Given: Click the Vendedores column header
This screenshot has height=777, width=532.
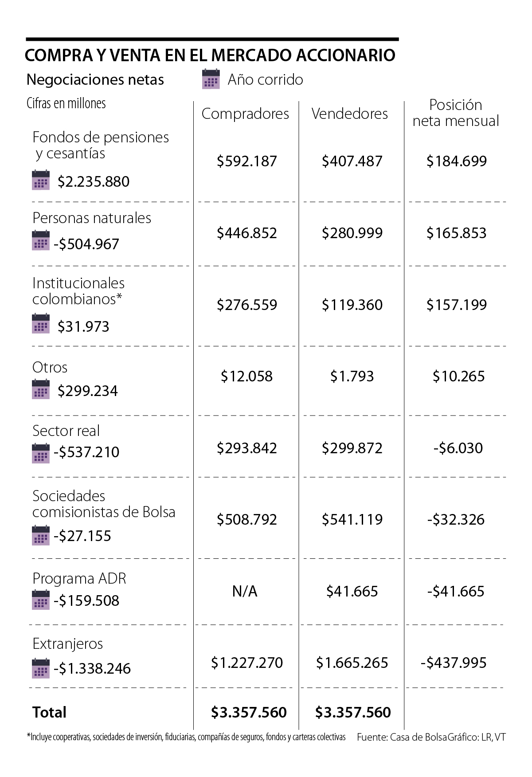Looking at the screenshot, I should pos(349,114).
